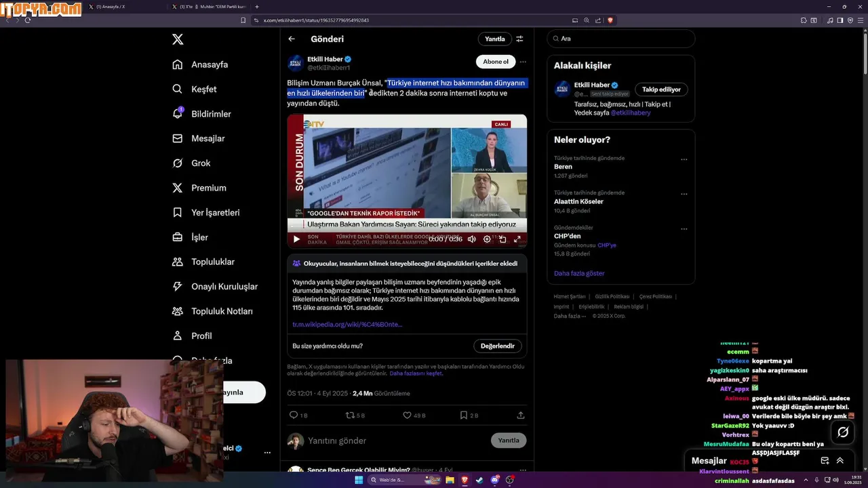Open the post's more options menu
The width and height of the screenshot is (868, 488).
pyautogui.click(x=523, y=62)
